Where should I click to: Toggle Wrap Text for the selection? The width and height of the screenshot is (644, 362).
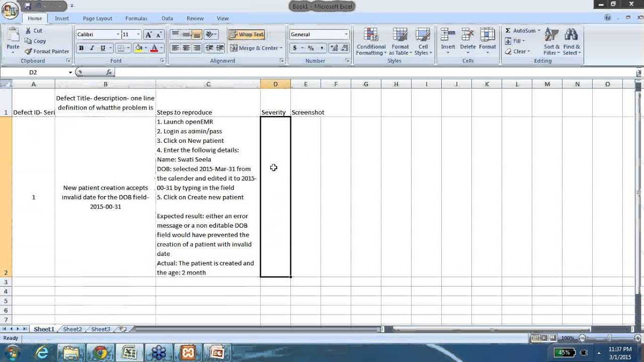tap(247, 34)
